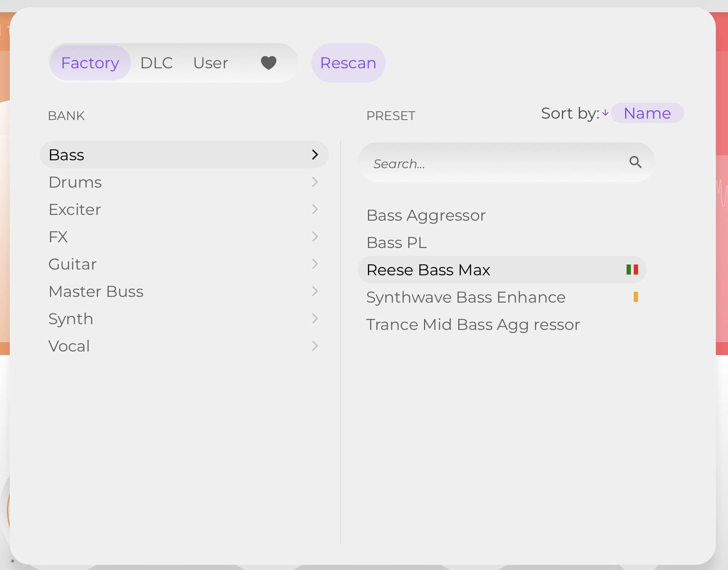
Task: Select the FX bank
Action: (184, 236)
